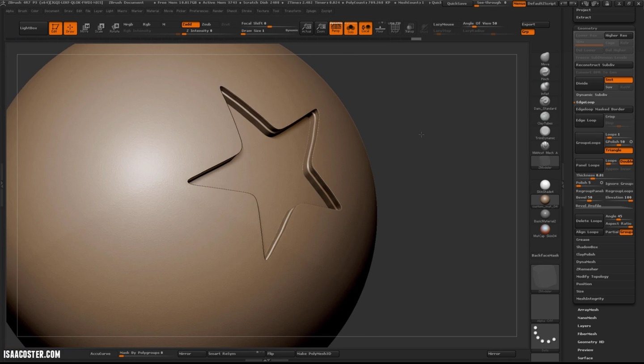Expand the NanoMesh palette section
The width and height of the screenshot is (644, 364).
tap(587, 318)
